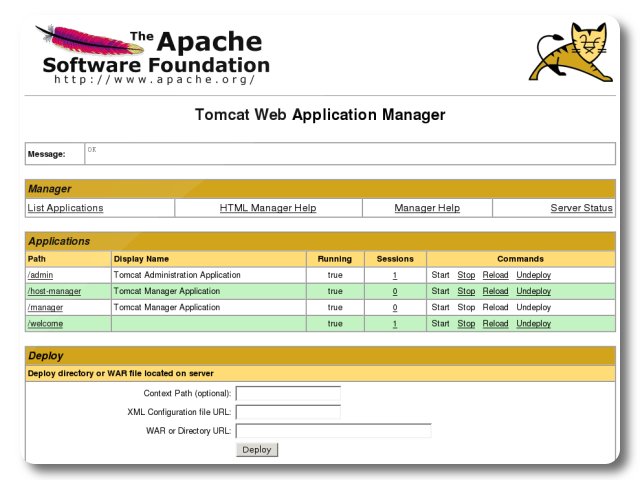View sessions count for /welcome
This screenshot has width=640, height=480.
(x=395, y=324)
